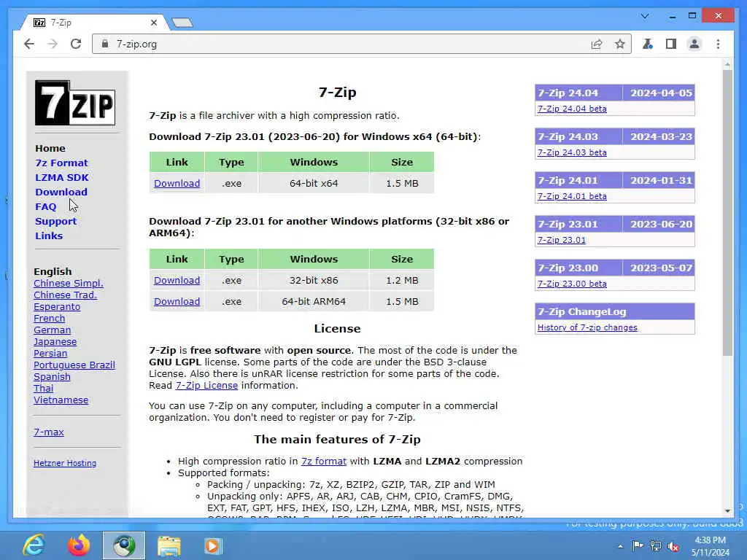
Task: Open the Chrome three-dot menu
Action: (718, 44)
